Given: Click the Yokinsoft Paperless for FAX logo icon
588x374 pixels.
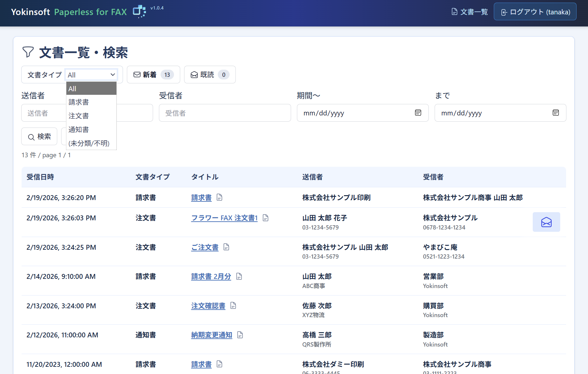Looking at the screenshot, I should pos(139,12).
